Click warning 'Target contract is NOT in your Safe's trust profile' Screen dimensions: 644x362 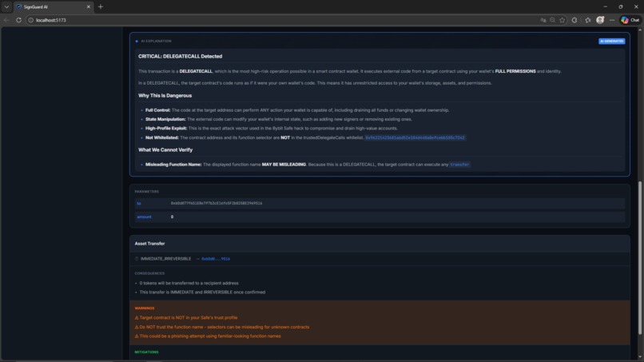(186, 317)
